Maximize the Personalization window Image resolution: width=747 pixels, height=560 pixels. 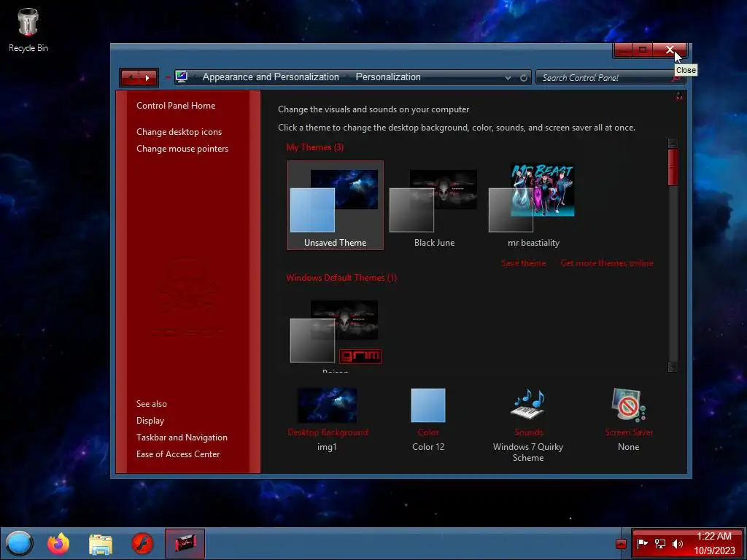(x=643, y=50)
